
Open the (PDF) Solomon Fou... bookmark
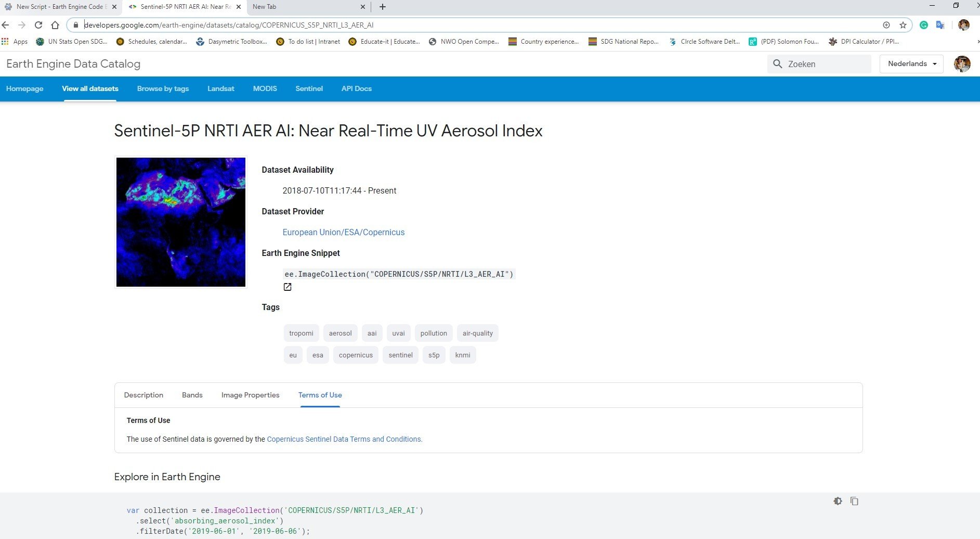click(x=783, y=42)
